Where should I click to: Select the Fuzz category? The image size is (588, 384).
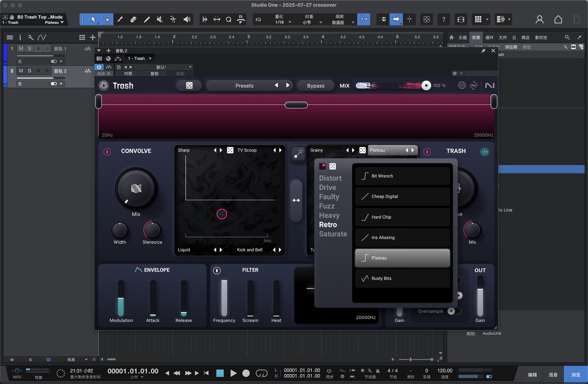[x=327, y=206]
